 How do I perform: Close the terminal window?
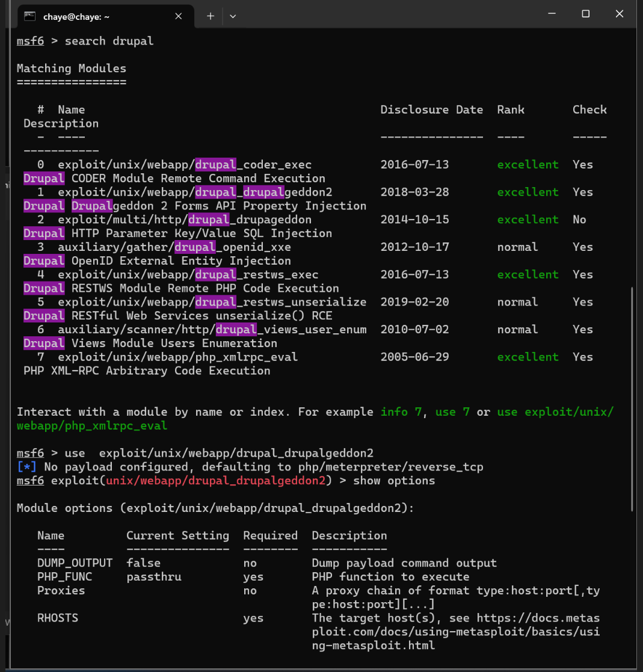pyautogui.click(x=620, y=14)
